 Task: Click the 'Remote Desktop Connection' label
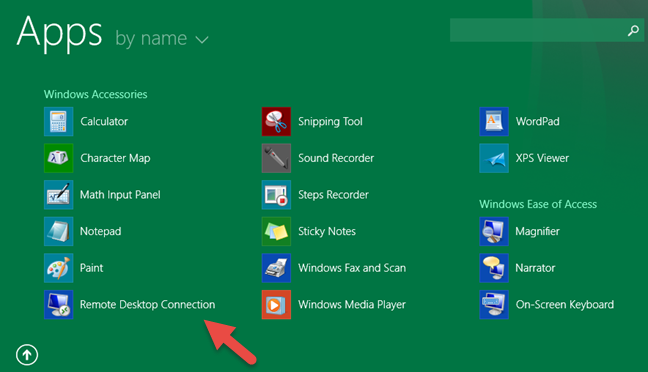point(148,305)
